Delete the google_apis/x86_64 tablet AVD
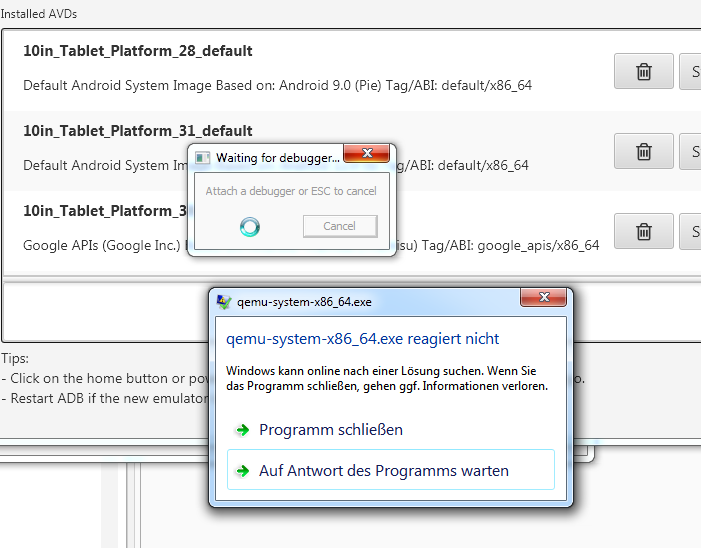This screenshot has height=548, width=701. (643, 231)
